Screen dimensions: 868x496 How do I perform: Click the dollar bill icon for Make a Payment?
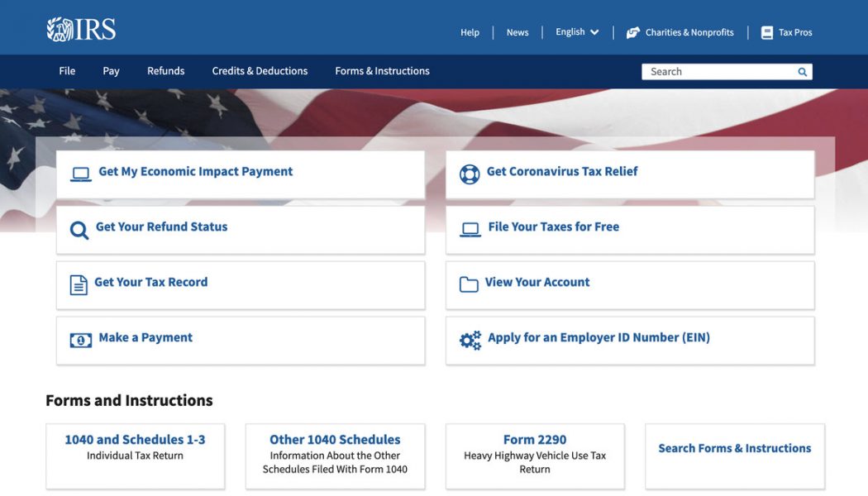(x=79, y=340)
